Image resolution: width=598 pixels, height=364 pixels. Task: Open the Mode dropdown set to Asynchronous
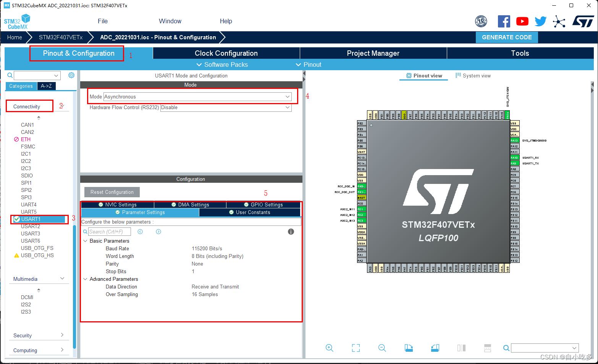[197, 97]
